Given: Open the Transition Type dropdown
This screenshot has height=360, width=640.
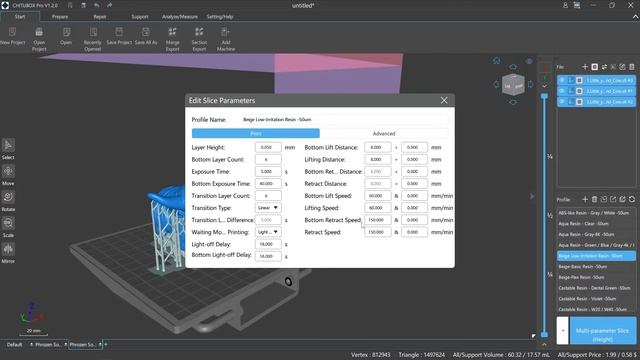Looking at the screenshot, I should (268, 208).
